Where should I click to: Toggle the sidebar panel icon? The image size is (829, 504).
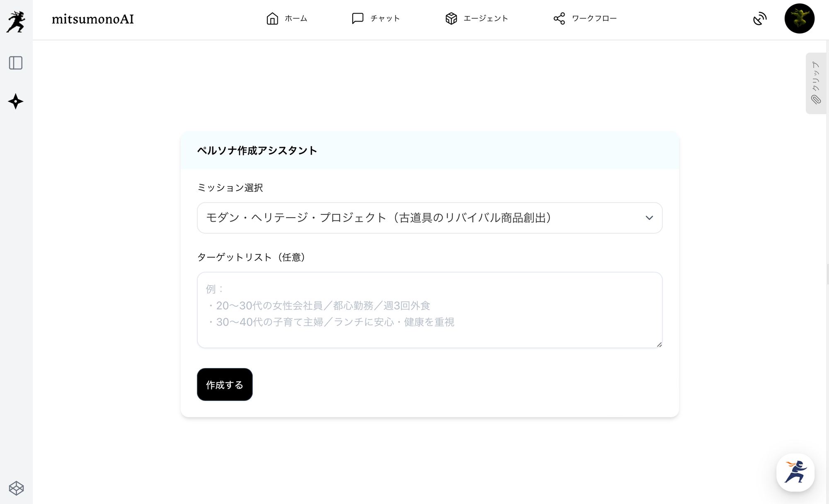(x=16, y=63)
